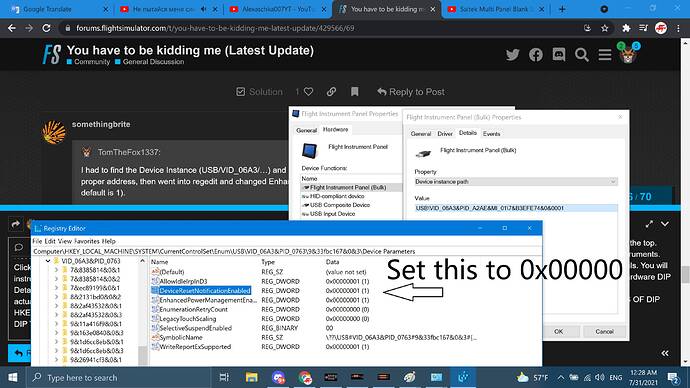The height and width of the screenshot is (388, 690).
Task: Open the General Discussion category link
Action: click(153, 62)
